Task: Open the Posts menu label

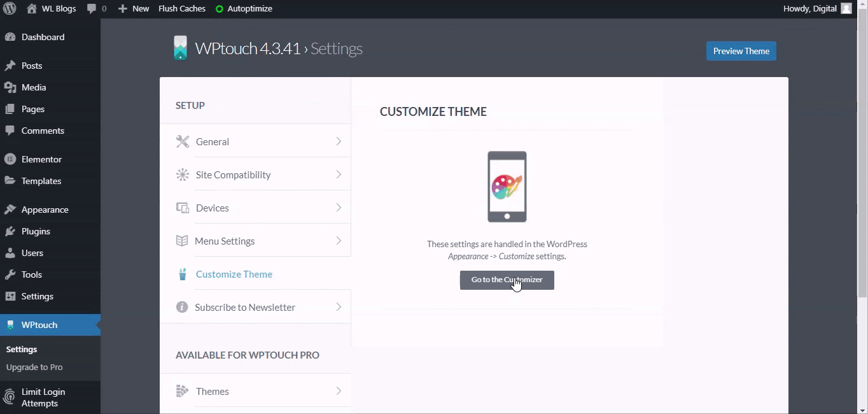Action: point(32,66)
